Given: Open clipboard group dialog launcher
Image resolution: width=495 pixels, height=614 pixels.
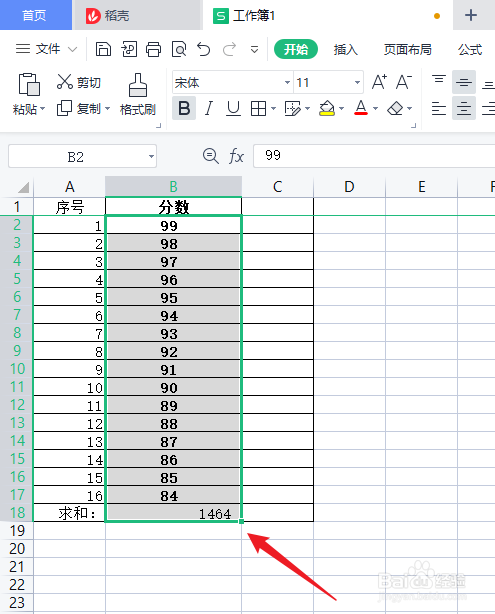Looking at the screenshot, I should pyautogui.click(x=159, y=126).
